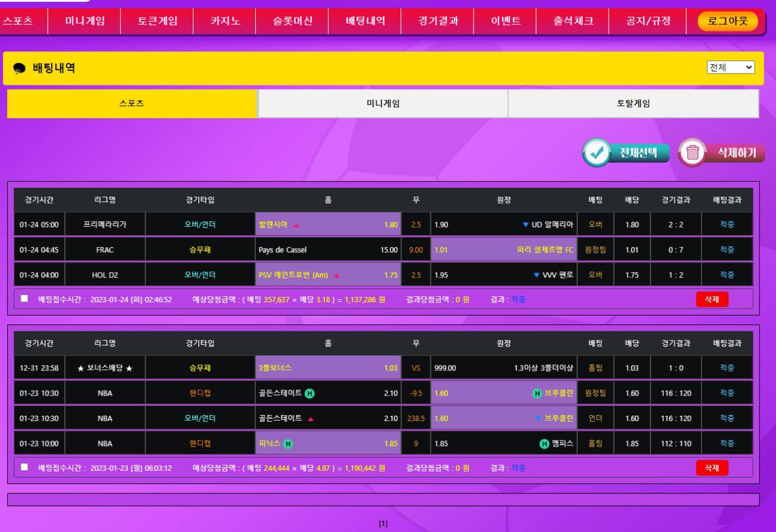The width and height of the screenshot is (776, 532).
Task: Open 출석체크 in the top menu
Action: point(573,21)
